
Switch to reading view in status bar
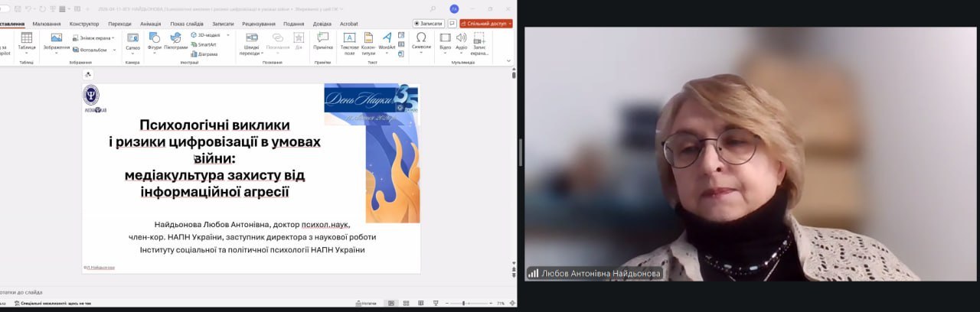[x=417, y=304]
